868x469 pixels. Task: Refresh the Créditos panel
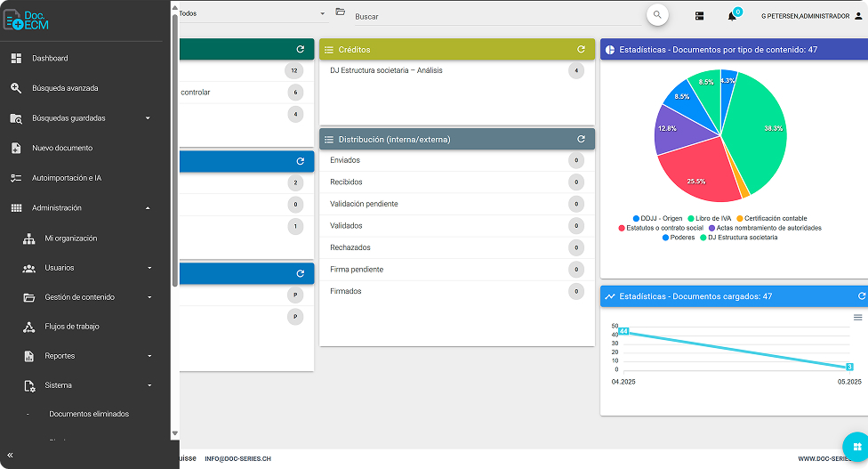pos(581,50)
